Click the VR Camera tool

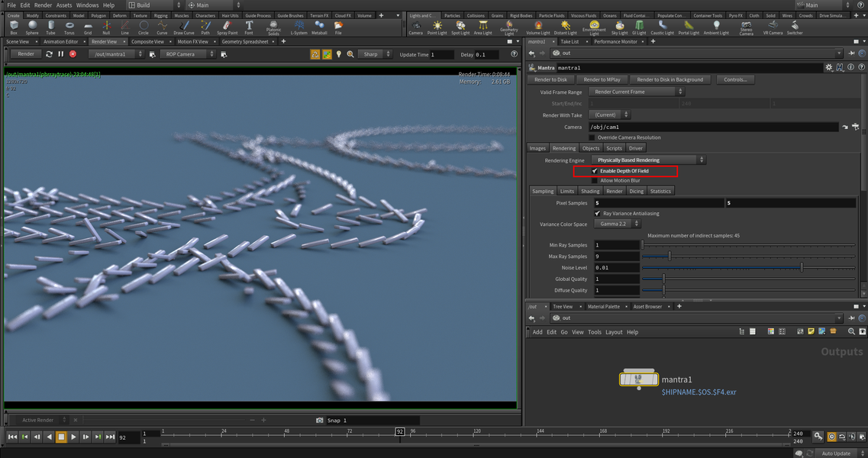pyautogui.click(x=773, y=27)
